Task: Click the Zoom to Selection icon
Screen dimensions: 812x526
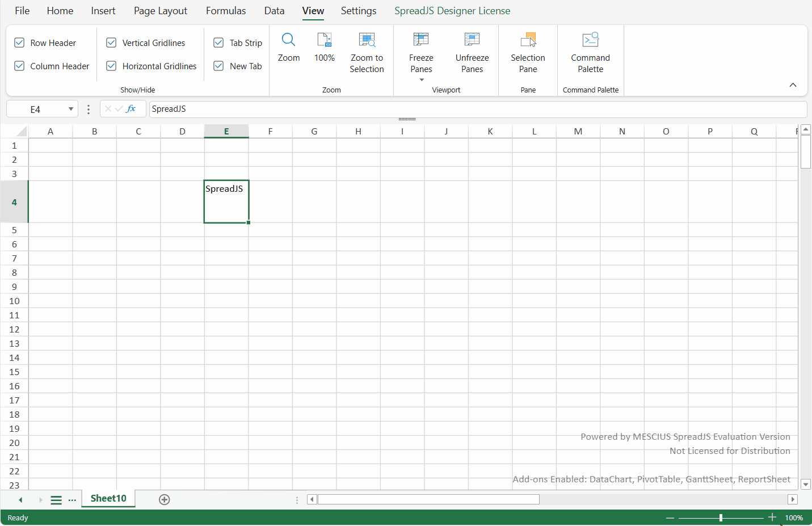Action: [x=367, y=40]
